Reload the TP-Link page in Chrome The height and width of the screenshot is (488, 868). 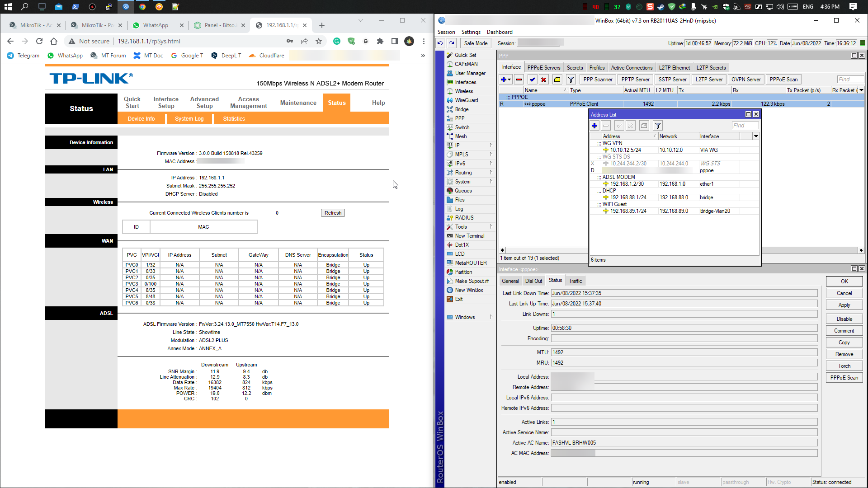pyautogui.click(x=39, y=41)
